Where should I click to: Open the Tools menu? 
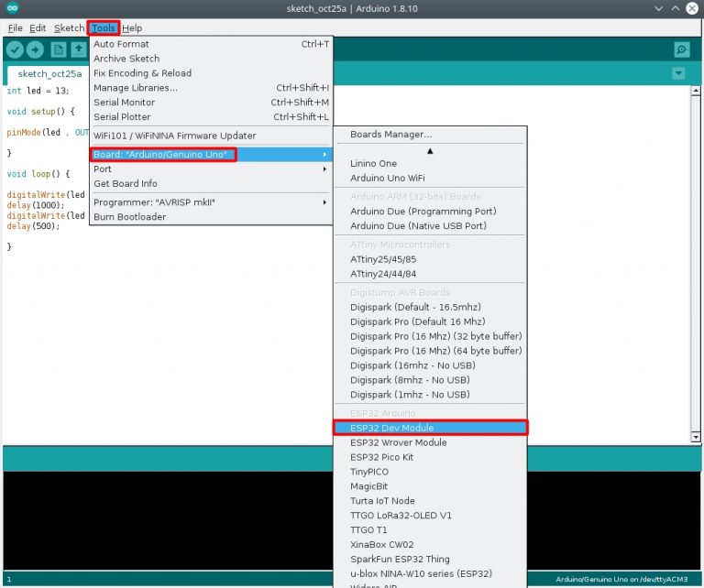(x=104, y=27)
